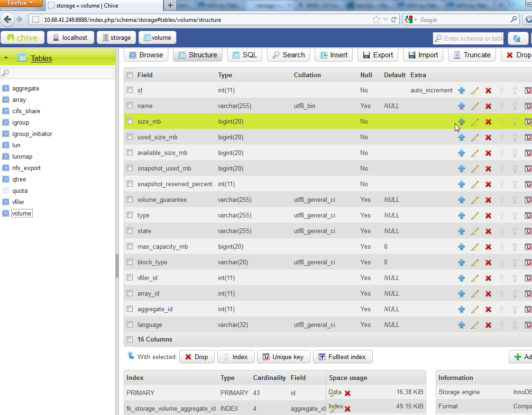Click the Fulltext index button
This screenshot has width=532, height=415.
coord(343,357)
